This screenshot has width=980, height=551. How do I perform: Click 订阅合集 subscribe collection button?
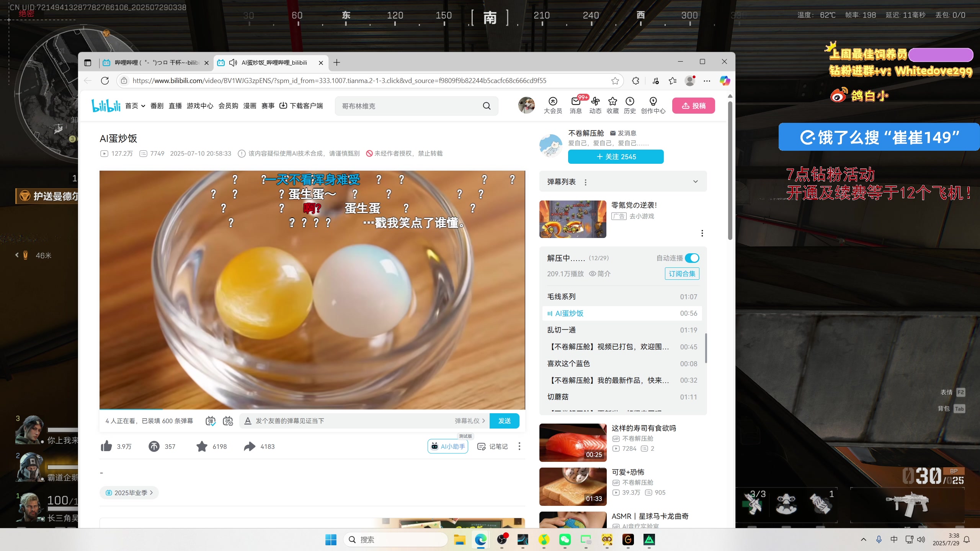[682, 274]
